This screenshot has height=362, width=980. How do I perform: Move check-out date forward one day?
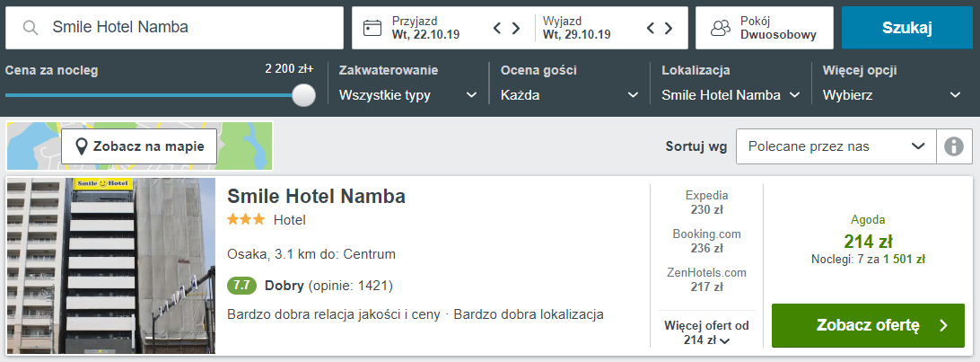(670, 28)
